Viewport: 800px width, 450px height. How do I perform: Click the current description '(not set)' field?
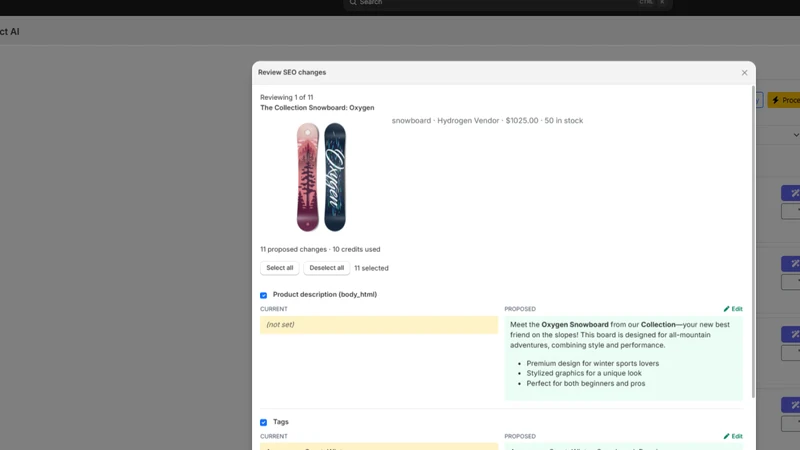pos(379,324)
